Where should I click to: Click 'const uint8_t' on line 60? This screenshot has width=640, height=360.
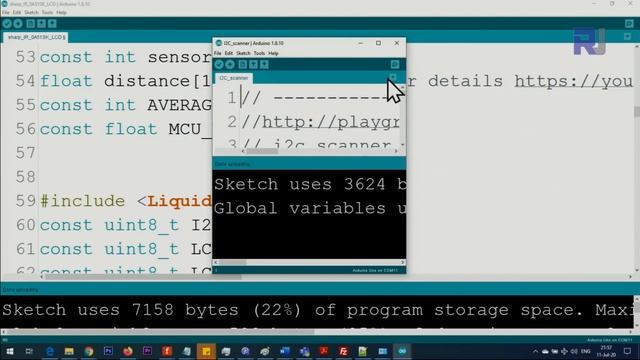pos(109,225)
